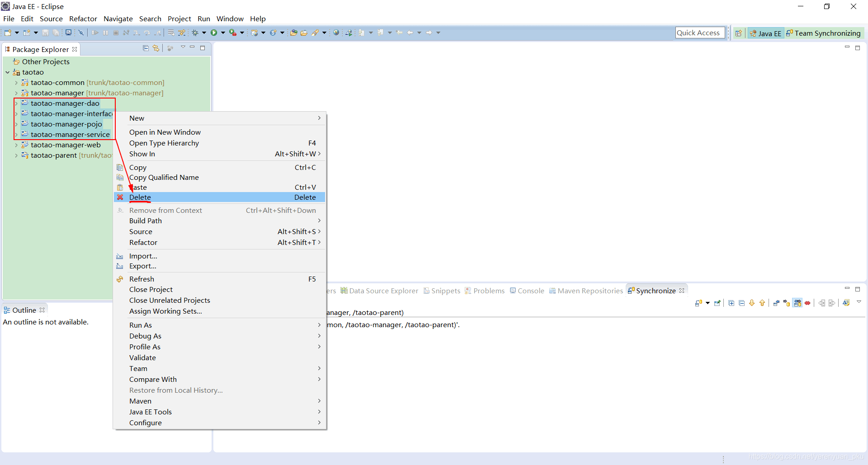
Task: Open the Team submenu in context menu
Action: pos(220,369)
